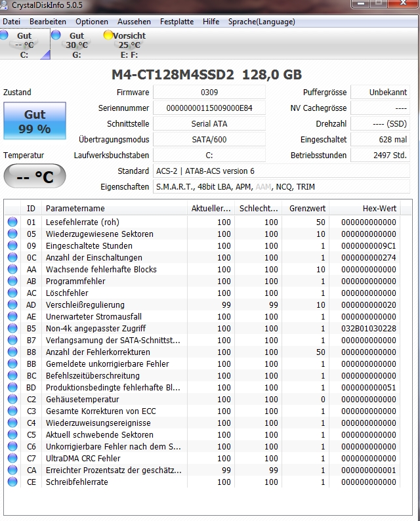Click the Laufwerksbuchstaben field C:
The width and height of the screenshot is (420, 521).
(209, 155)
